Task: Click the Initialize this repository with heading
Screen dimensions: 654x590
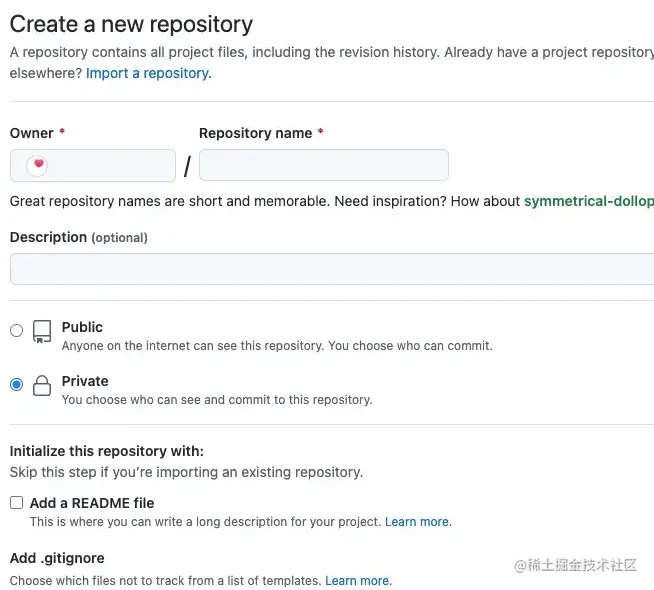Action: coord(107,451)
